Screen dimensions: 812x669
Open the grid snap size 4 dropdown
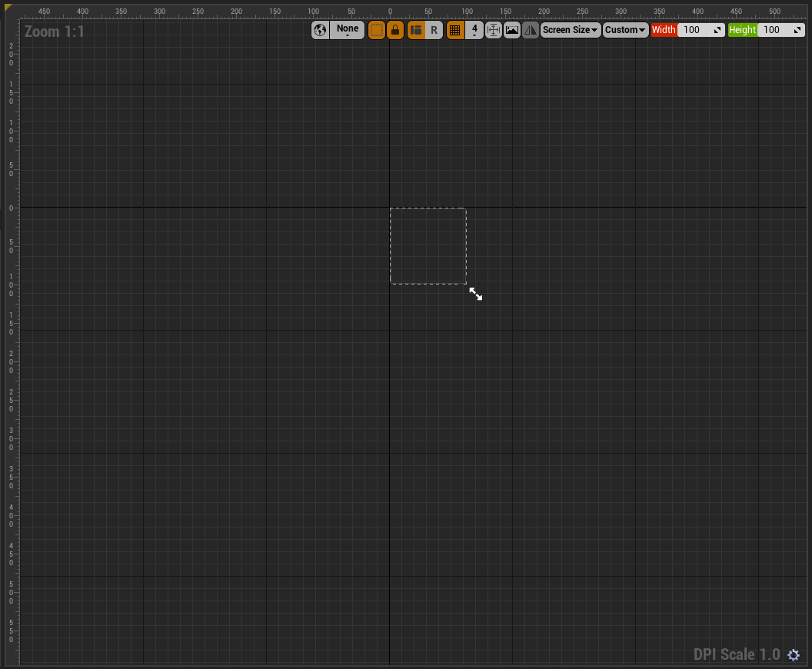474,30
